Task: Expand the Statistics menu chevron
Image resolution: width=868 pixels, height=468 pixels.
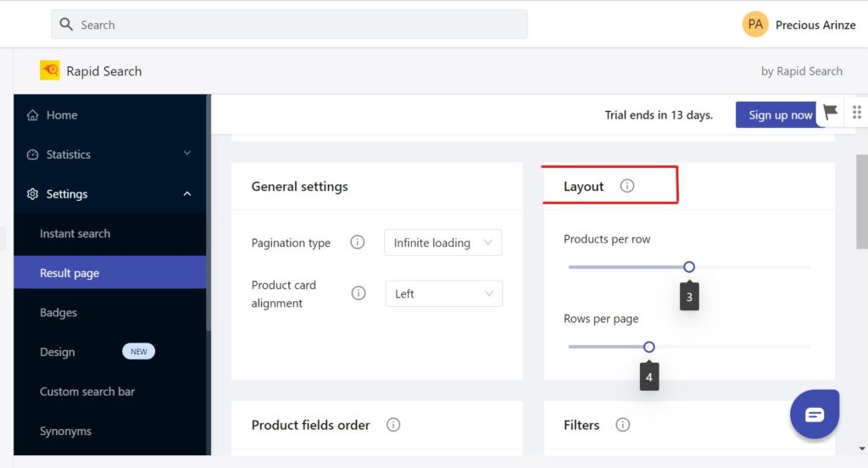Action: click(187, 153)
